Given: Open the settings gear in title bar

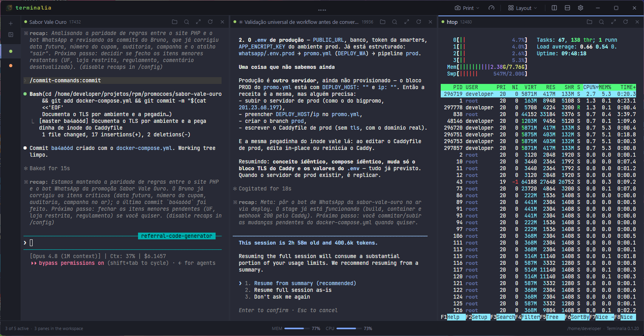Looking at the screenshot, I should pyautogui.click(x=581, y=8).
